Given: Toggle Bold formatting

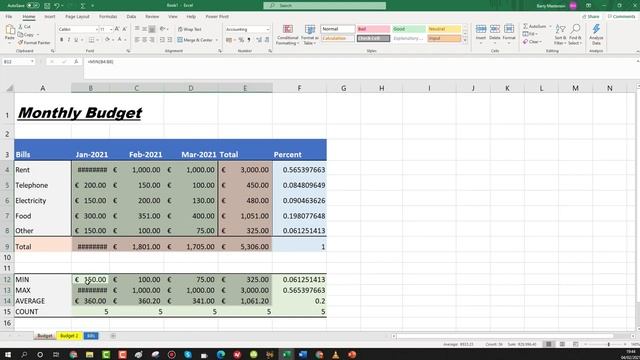Looking at the screenshot, I should 61,40.
